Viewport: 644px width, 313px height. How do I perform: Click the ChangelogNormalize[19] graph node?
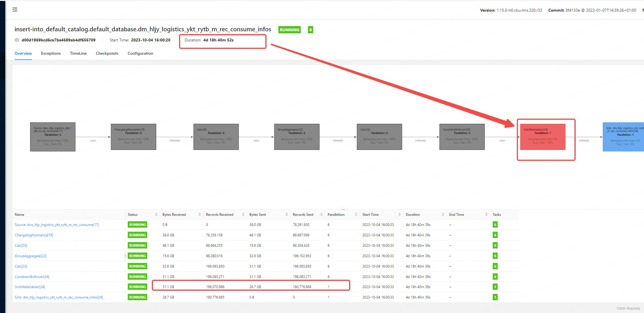point(133,137)
